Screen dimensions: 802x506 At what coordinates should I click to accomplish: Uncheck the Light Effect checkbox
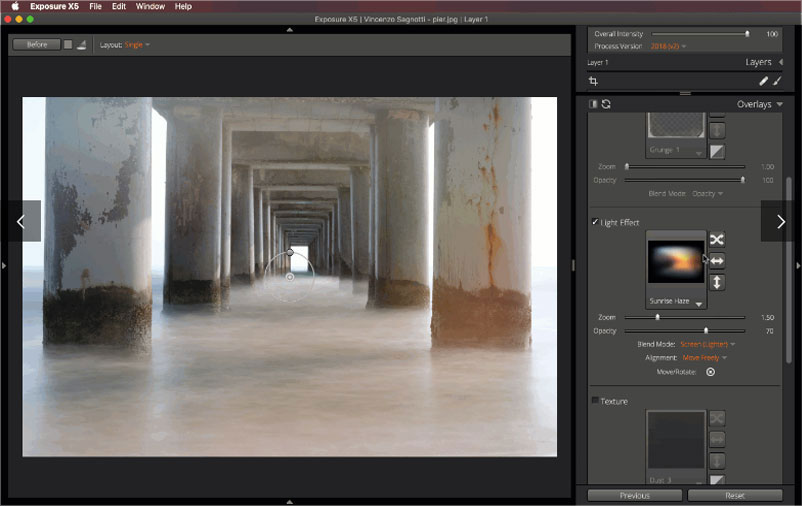click(x=595, y=222)
